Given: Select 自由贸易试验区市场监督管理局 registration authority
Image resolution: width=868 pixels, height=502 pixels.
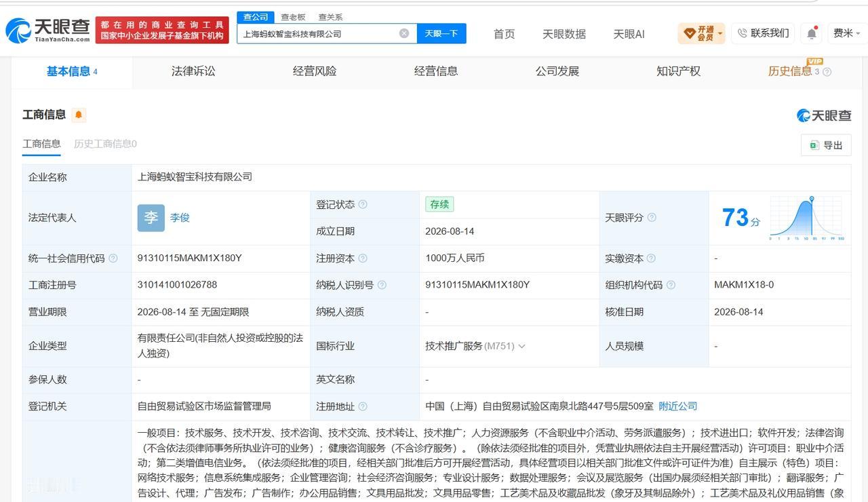Looking at the screenshot, I should (204, 406).
